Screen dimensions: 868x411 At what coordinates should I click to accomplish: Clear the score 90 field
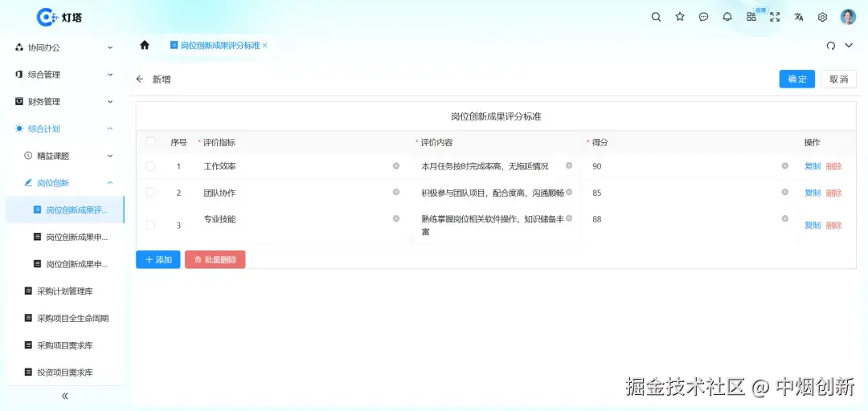[x=784, y=166]
